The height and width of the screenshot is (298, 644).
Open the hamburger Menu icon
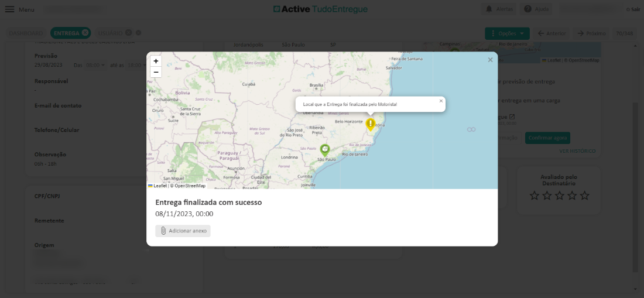(10, 9)
